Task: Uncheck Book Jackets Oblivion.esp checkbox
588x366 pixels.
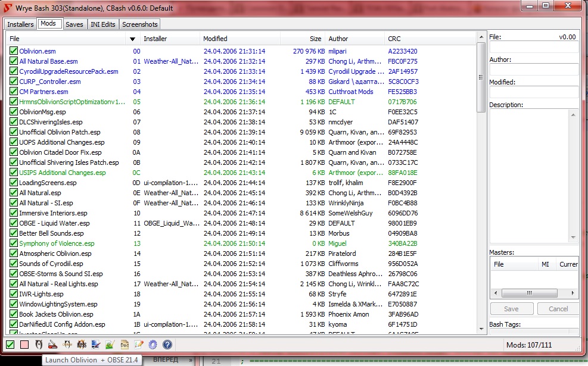Action: pyautogui.click(x=14, y=314)
